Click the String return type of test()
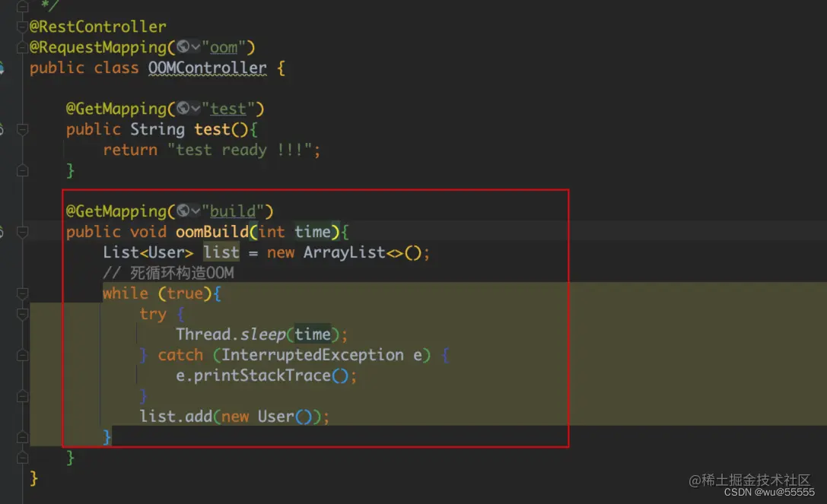Screen dimensions: 827x504 click(x=157, y=129)
